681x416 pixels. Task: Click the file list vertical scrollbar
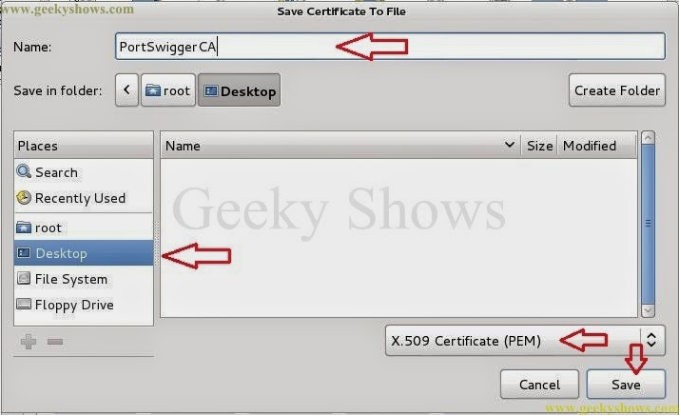(648, 225)
